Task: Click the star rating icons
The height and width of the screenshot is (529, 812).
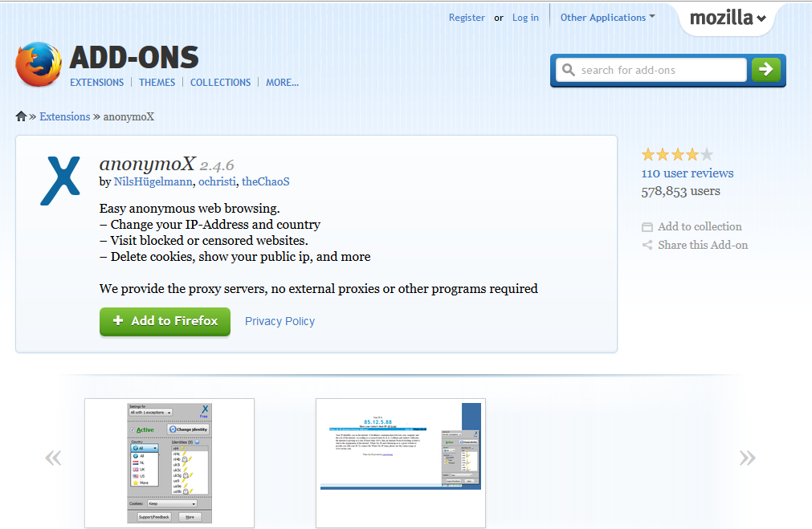Action: tap(677, 154)
